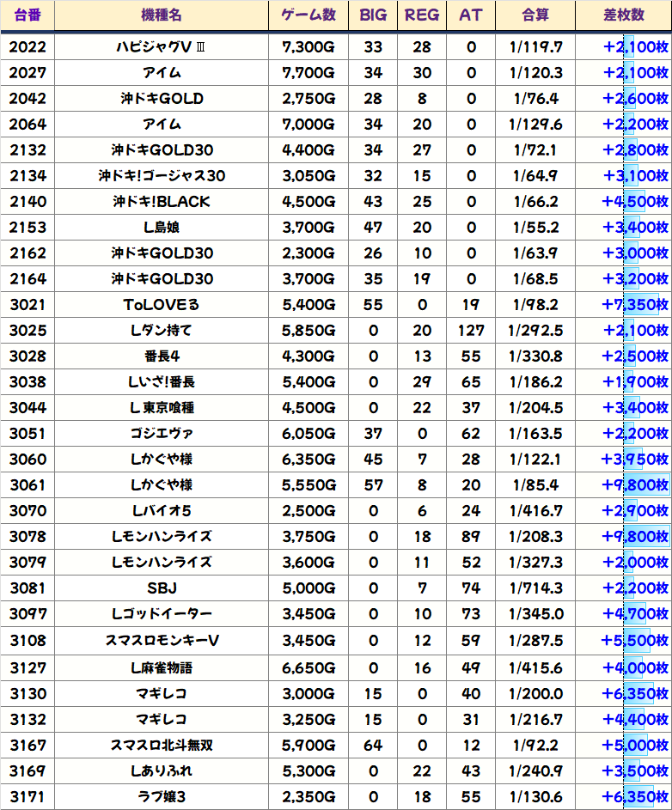Click Lいざ!番長 machine name
The image size is (672, 810).
click(x=162, y=382)
